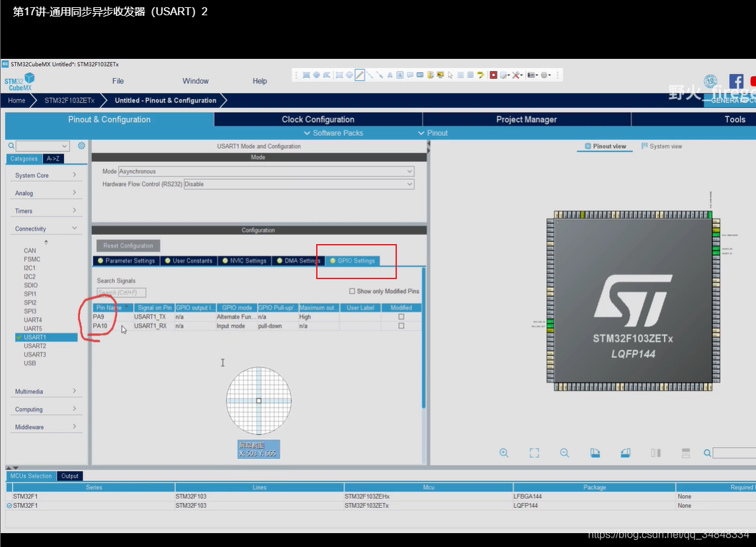Check the Modified box for PA10 row
The height and width of the screenshot is (547, 756).
(401, 326)
